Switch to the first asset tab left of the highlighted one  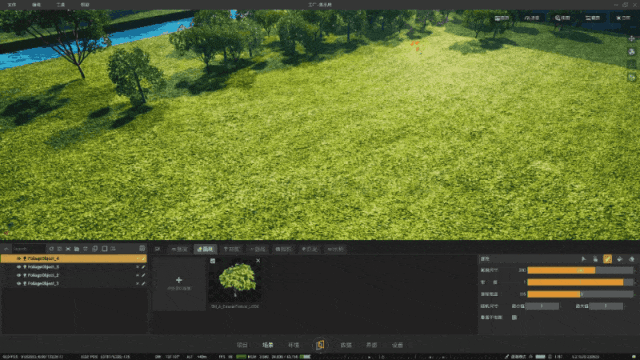pyautogui.click(x=179, y=249)
